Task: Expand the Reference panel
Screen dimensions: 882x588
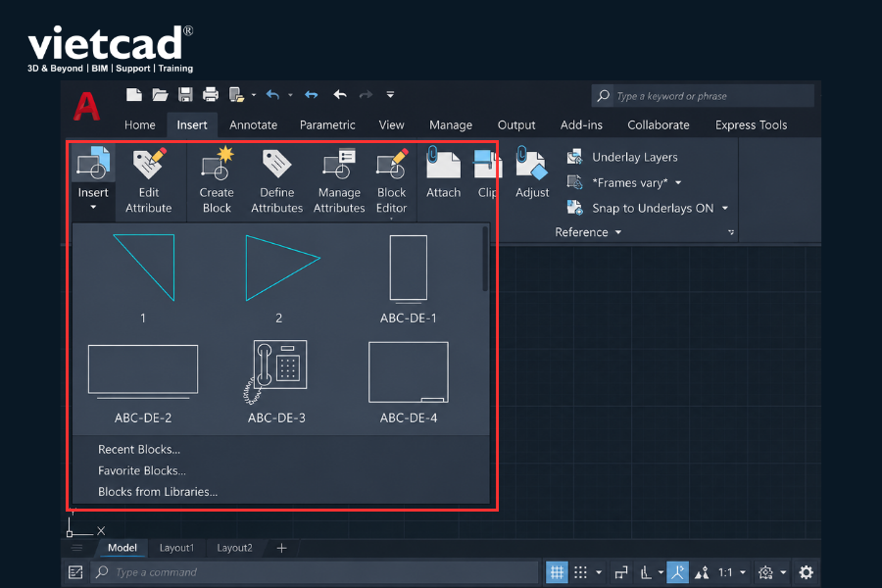Action: click(x=588, y=232)
